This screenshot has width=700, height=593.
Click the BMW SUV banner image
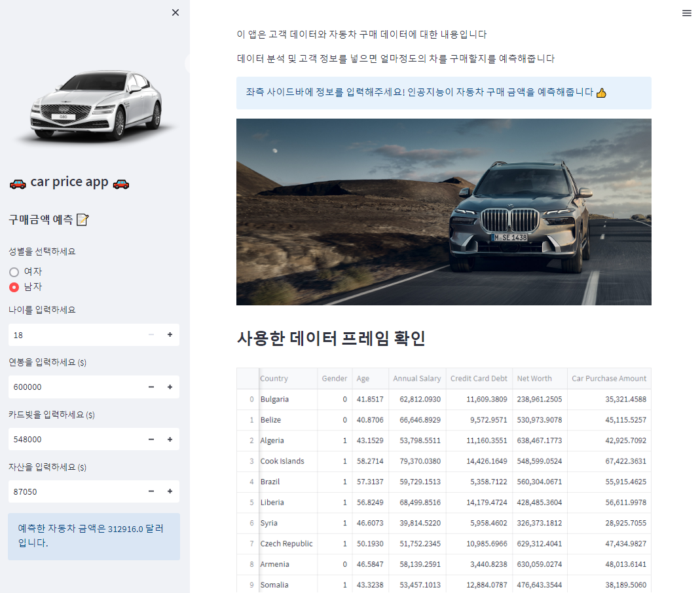pyautogui.click(x=443, y=212)
